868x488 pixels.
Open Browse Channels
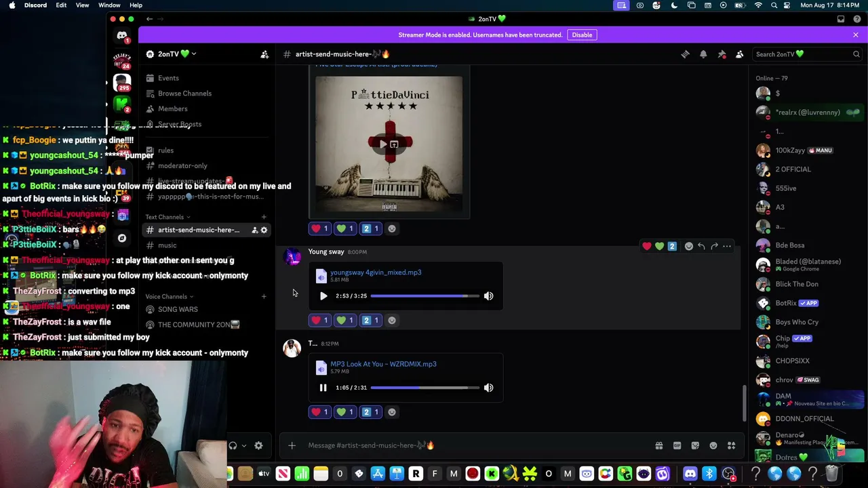(x=184, y=94)
